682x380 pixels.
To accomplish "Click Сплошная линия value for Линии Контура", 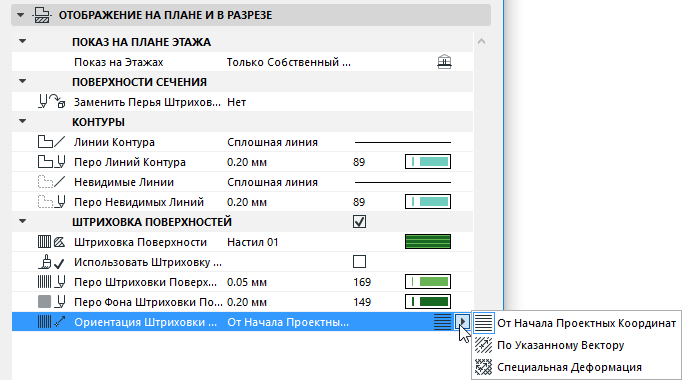I will (x=272, y=142).
